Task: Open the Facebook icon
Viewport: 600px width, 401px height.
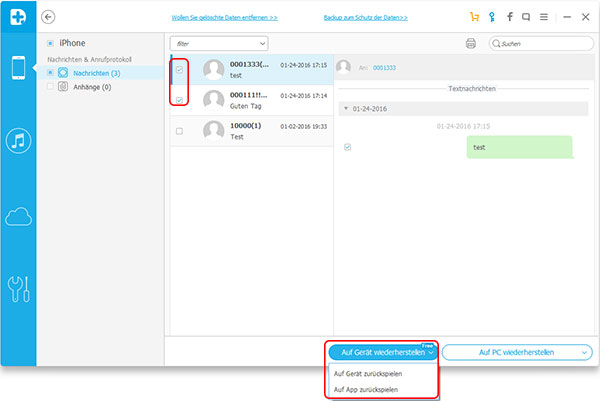Action: pos(510,17)
